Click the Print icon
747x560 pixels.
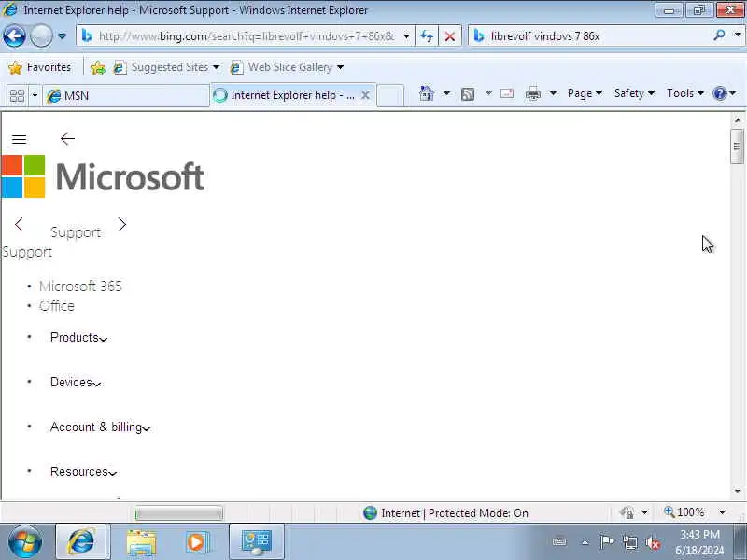pos(532,94)
